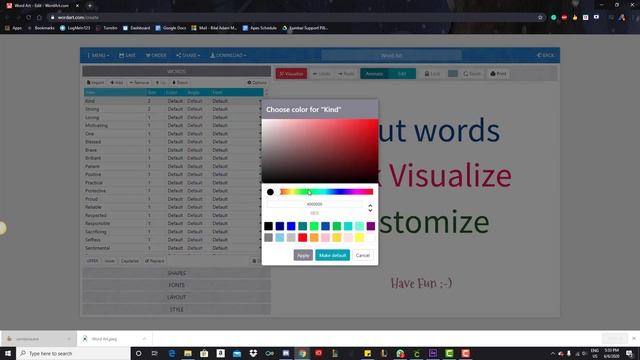Switch to Edit mode
This screenshot has width=640, height=360.
(402, 74)
